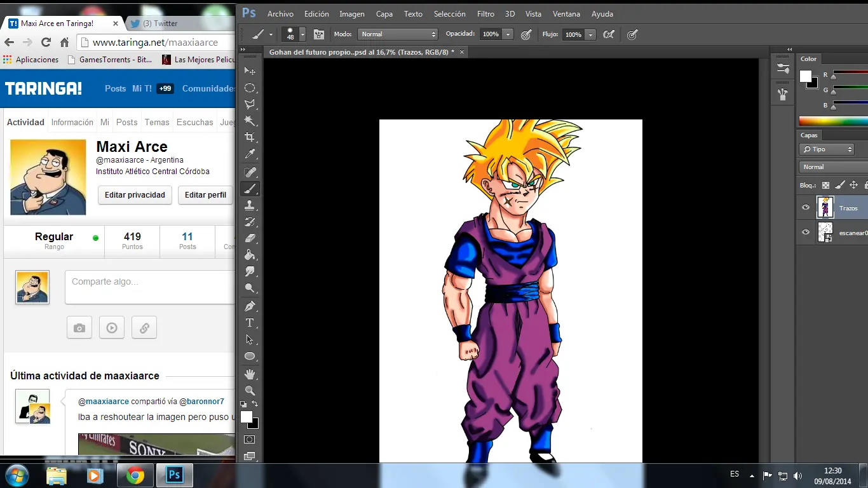Pick a color from spectrum ramp
Screen dimensions: 868x488
833,121
